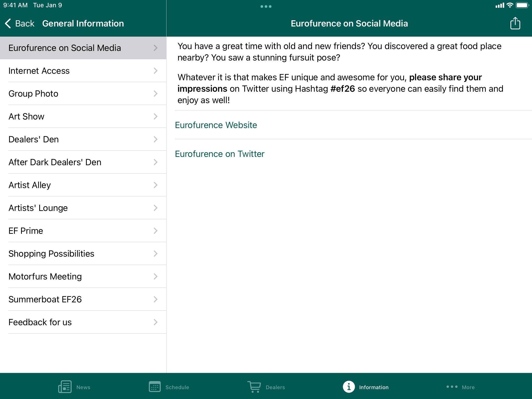Open Artists' Lounge entry
This screenshot has height=399, width=532.
(x=83, y=208)
